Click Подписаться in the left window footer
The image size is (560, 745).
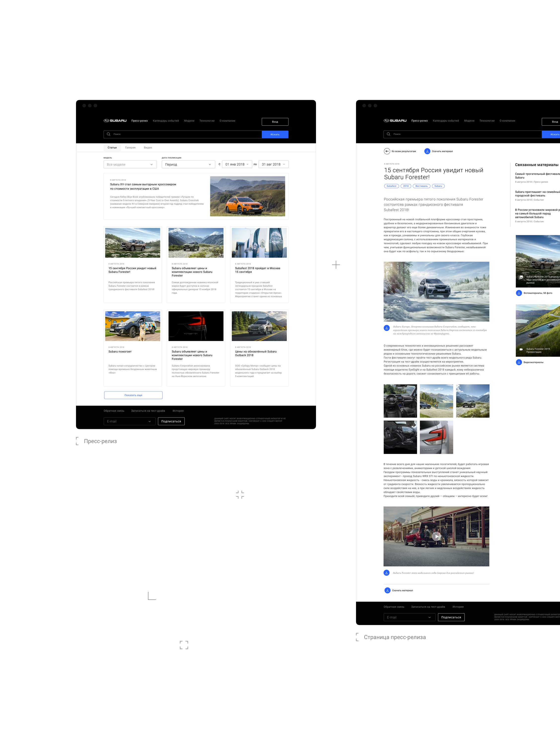coord(171,421)
